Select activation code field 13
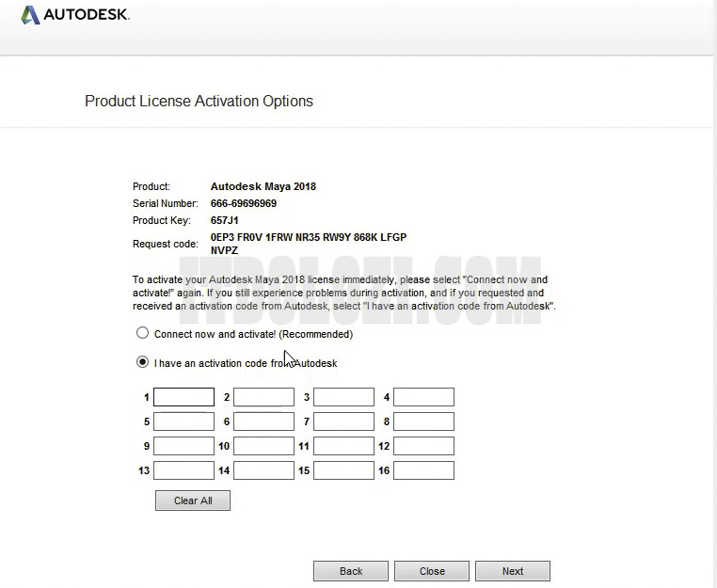Viewport: 717px width, 588px height. point(183,470)
